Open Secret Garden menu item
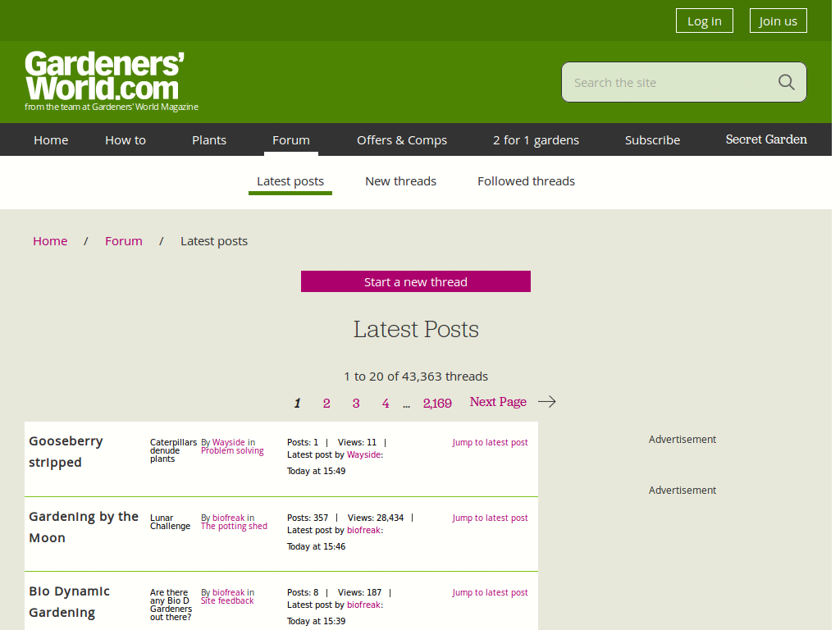840x630 pixels. [x=766, y=139]
